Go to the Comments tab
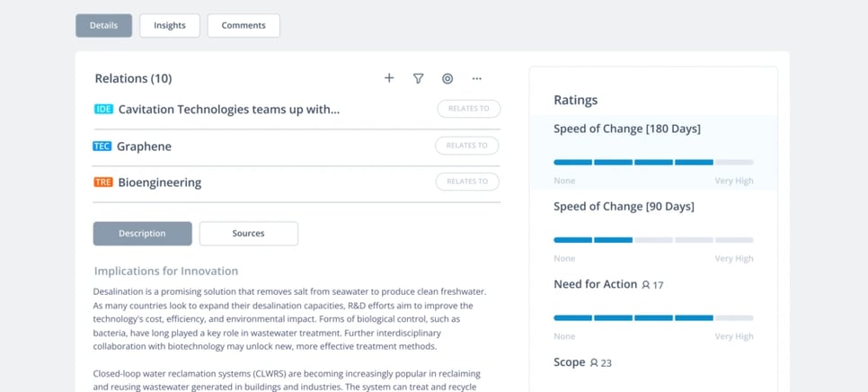868x392 pixels. click(x=244, y=25)
